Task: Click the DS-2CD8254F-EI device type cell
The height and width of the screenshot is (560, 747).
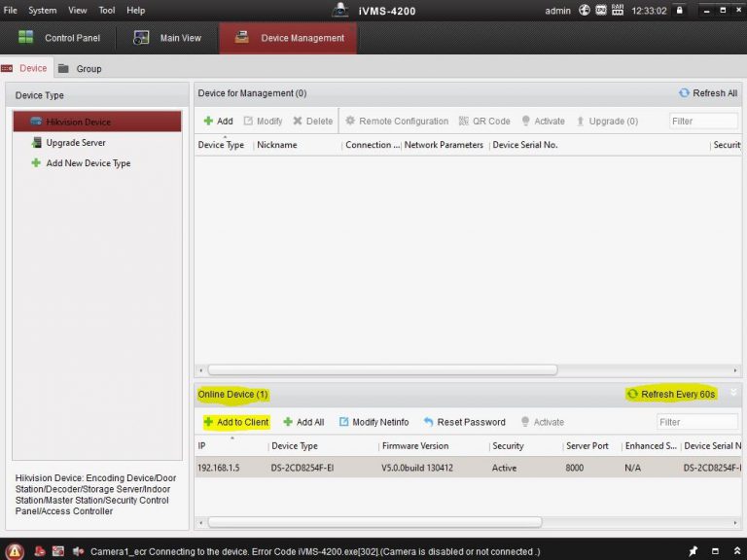Action: pos(302,468)
